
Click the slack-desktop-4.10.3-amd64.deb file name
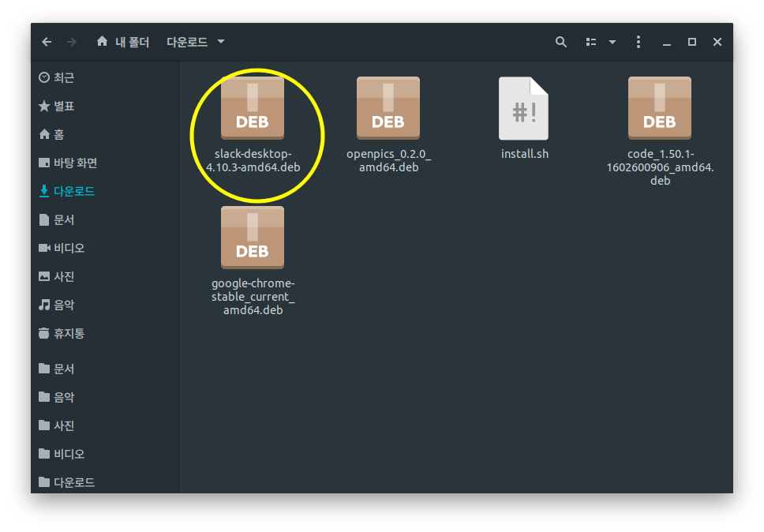(x=253, y=160)
